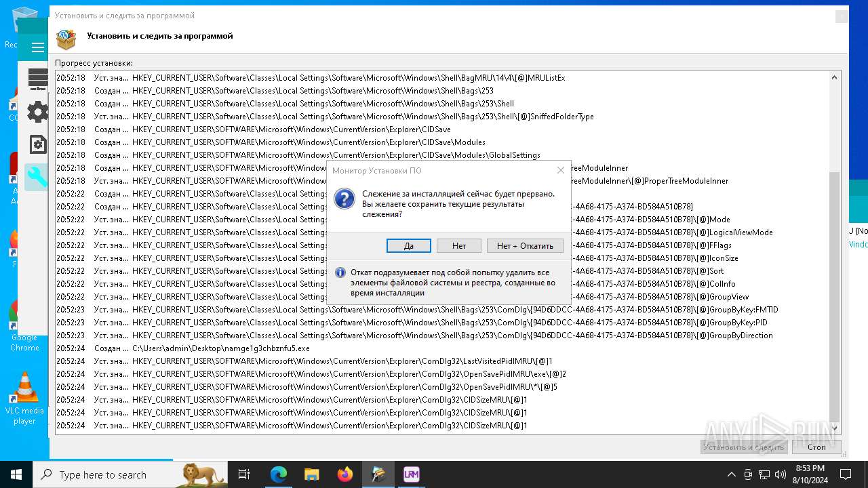The image size is (868, 488).
Task: Select the wrench tools icon in sidebar
Action: click(x=37, y=177)
